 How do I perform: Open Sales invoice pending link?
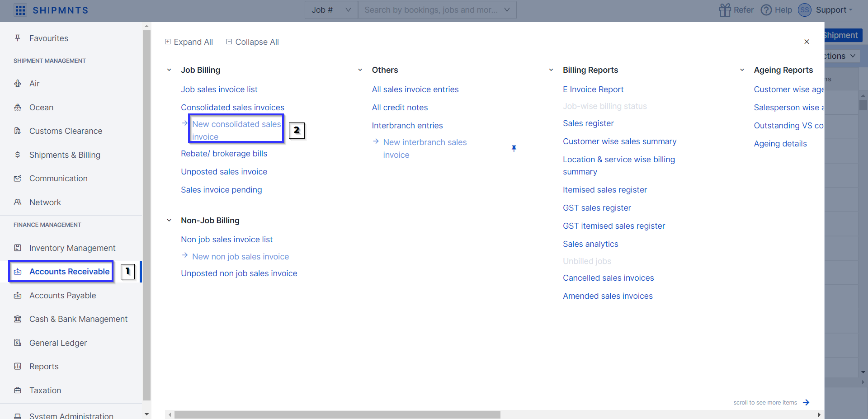[222, 189]
